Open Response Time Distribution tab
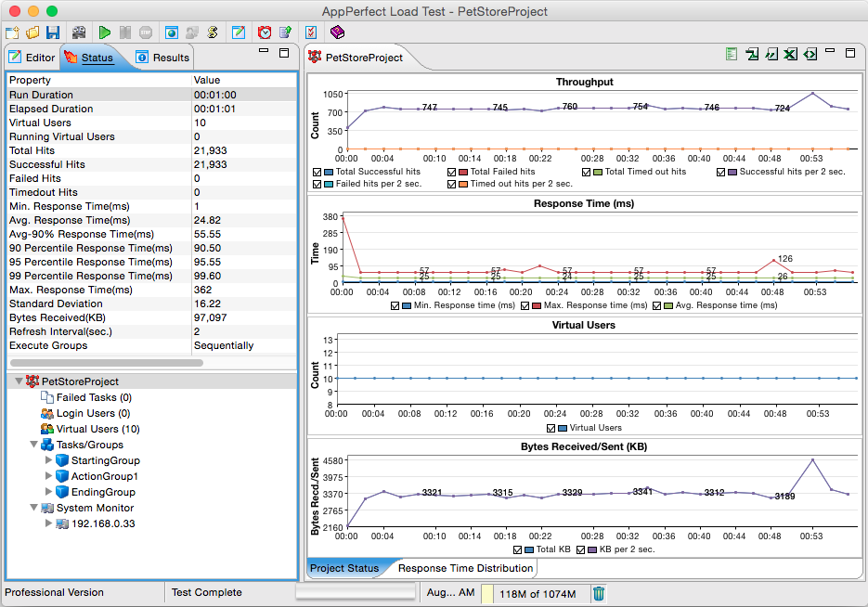 (465, 568)
